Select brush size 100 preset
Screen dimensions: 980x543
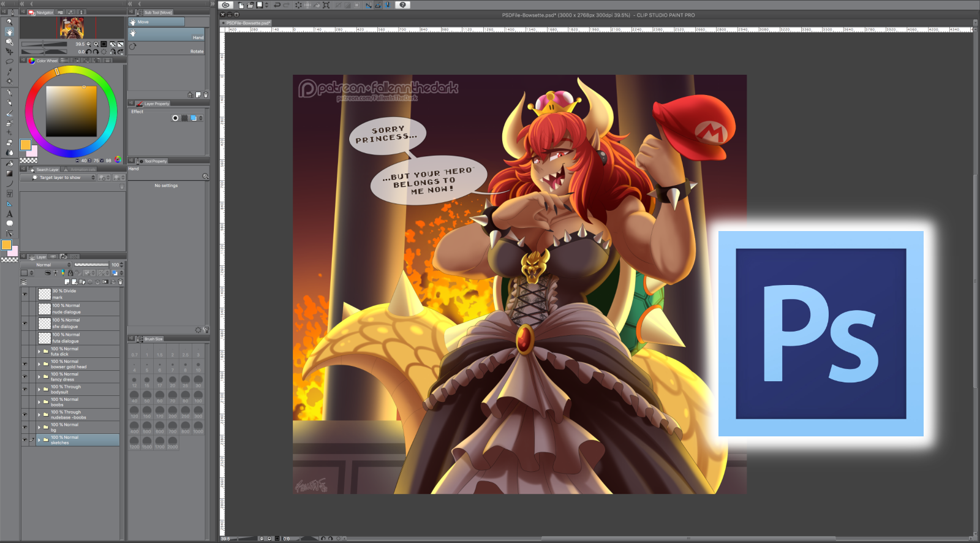point(198,395)
